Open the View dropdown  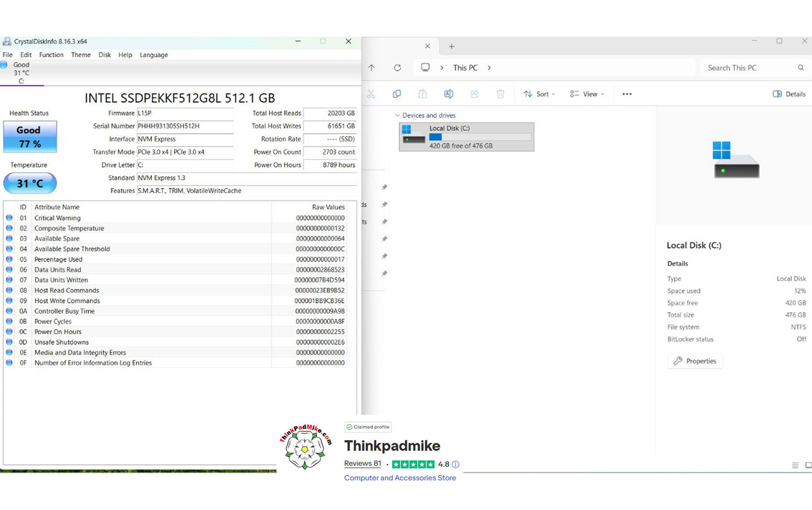(x=587, y=94)
